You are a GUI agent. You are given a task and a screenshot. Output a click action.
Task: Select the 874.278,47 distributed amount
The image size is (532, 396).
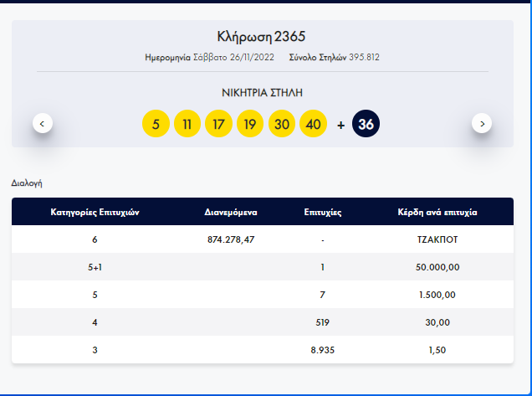click(231, 239)
